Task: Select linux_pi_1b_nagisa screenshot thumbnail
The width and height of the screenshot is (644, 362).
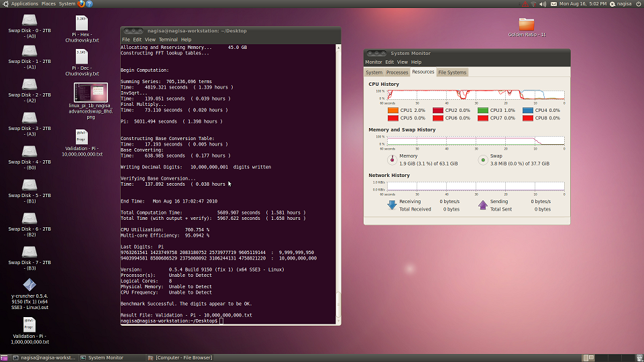Action: pos(91,93)
